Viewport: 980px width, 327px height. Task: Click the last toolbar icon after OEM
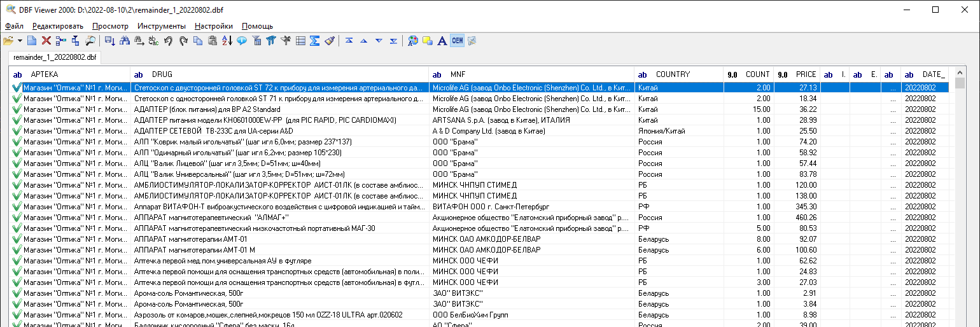point(472,41)
